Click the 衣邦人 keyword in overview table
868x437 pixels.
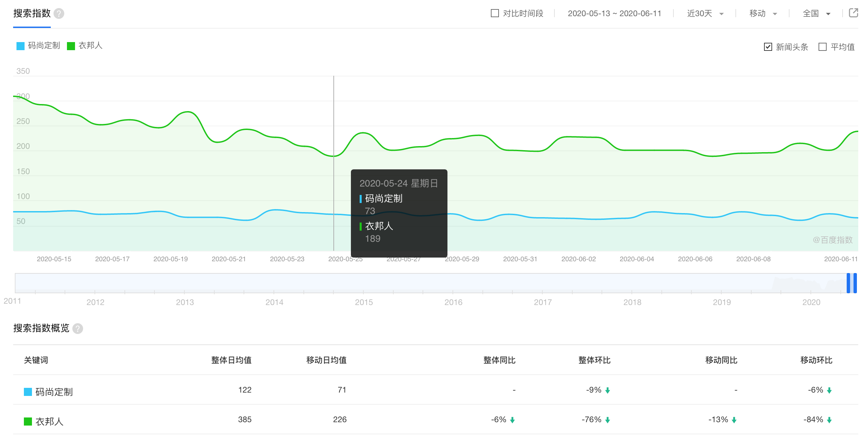pos(49,421)
